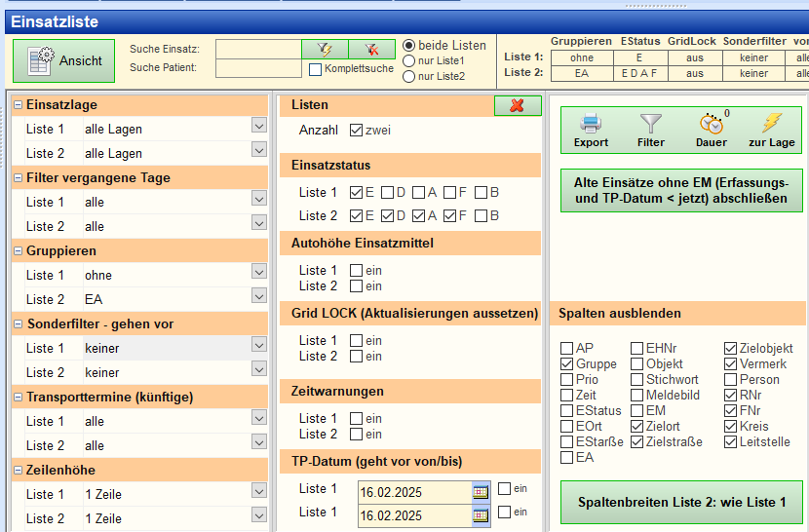This screenshot has height=532, width=809.
Task: Check the Prio column hide checkbox
Action: coord(567,379)
